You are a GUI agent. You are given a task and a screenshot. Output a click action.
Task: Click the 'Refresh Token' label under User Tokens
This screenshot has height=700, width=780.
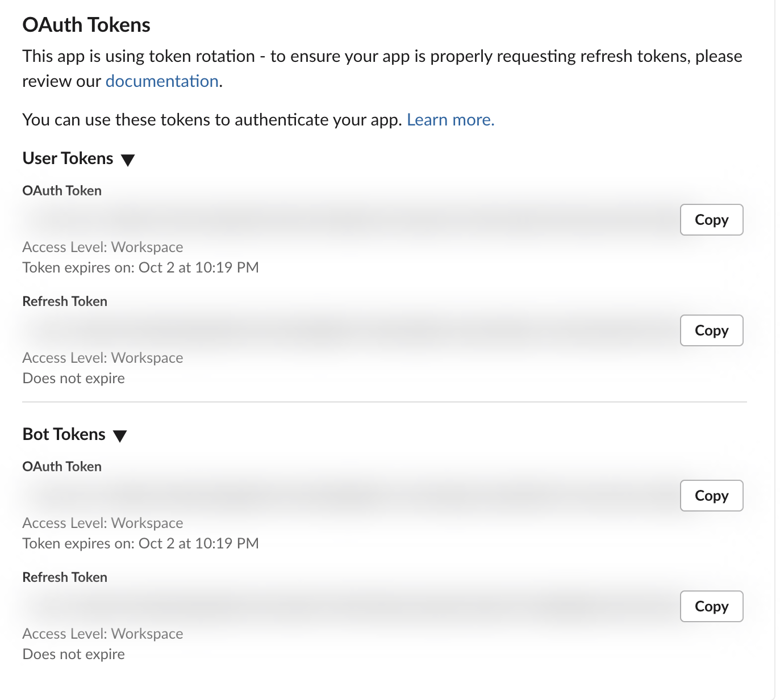click(x=65, y=301)
